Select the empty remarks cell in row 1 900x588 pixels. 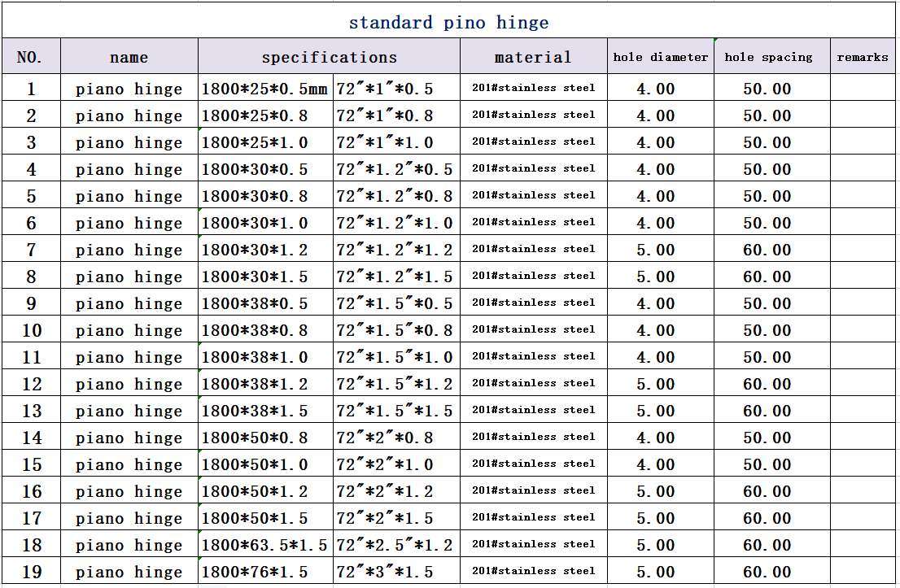[862, 89]
